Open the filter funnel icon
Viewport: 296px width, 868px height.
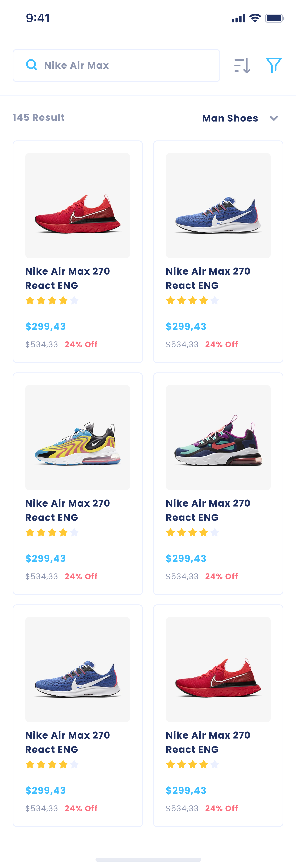tap(274, 65)
